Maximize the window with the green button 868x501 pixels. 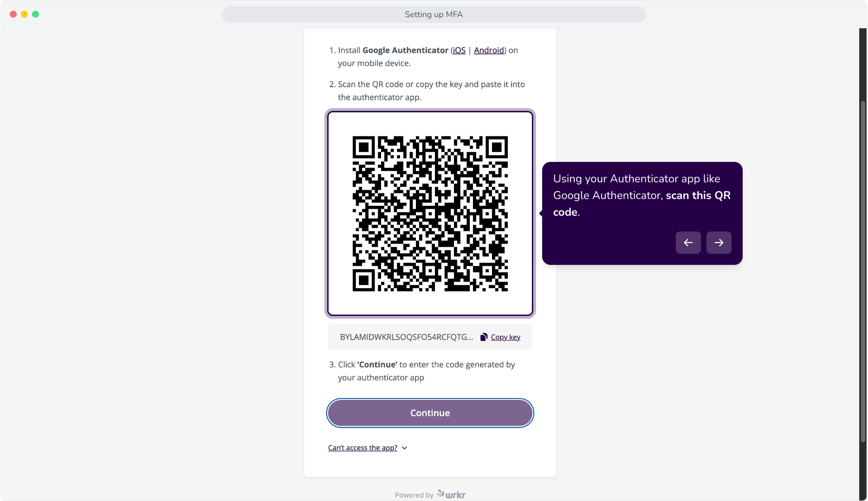coord(36,14)
